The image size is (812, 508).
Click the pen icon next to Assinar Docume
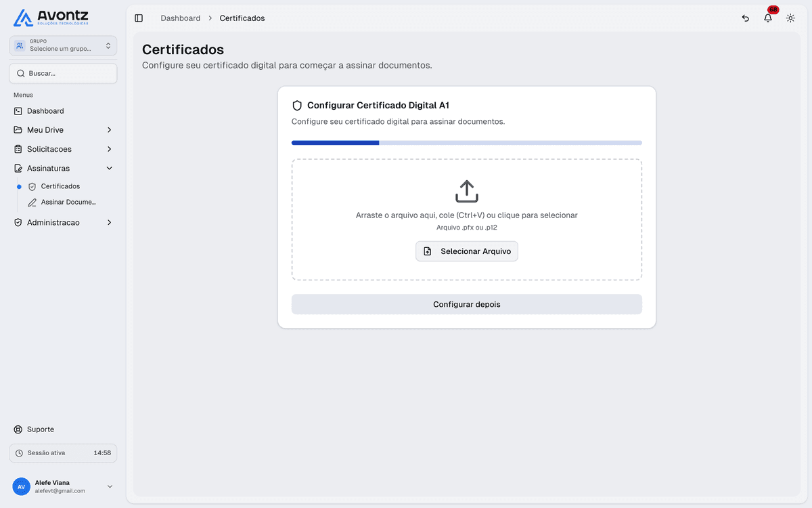pos(32,202)
